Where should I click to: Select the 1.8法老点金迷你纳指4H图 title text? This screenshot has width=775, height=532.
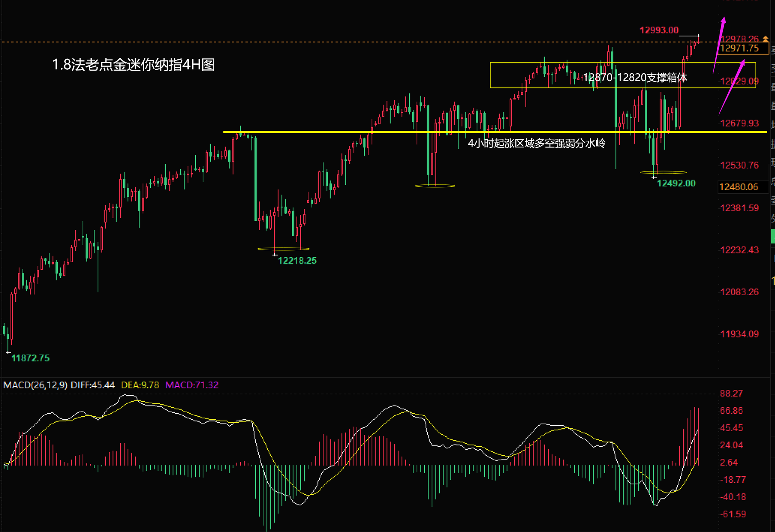click(133, 65)
